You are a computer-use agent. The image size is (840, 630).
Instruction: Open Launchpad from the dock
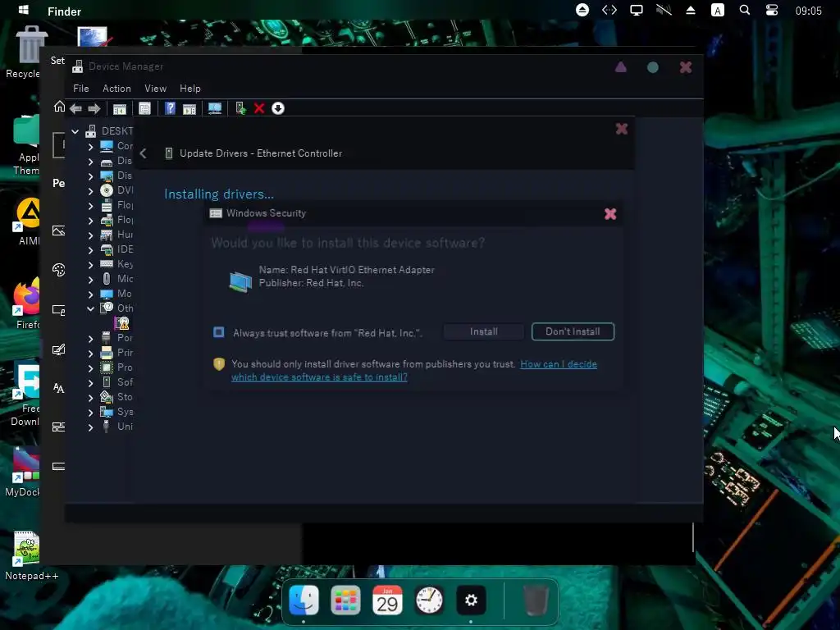coord(345,600)
